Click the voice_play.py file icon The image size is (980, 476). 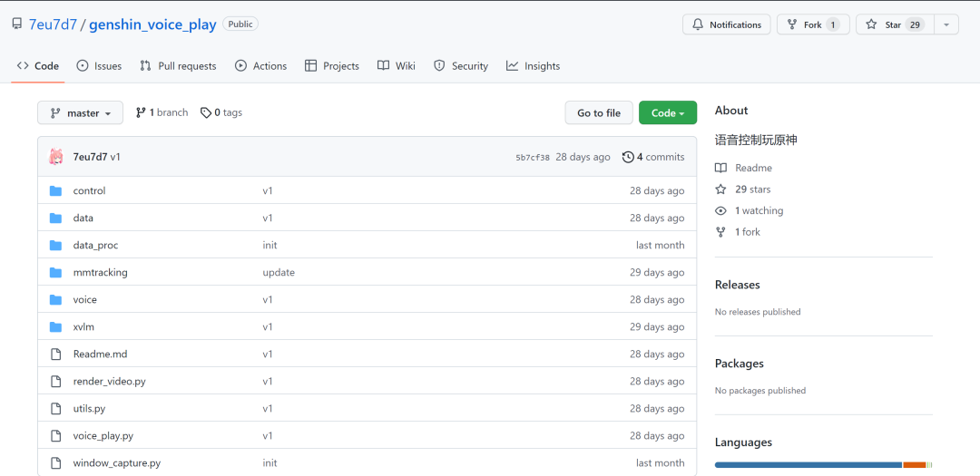55,435
